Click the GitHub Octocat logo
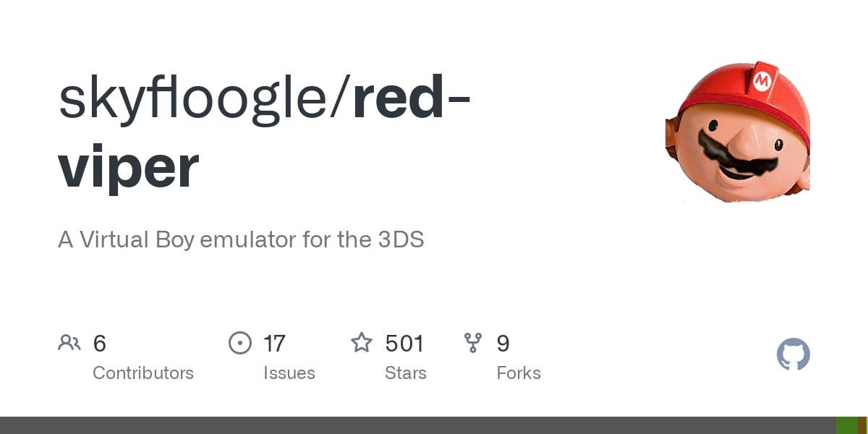The image size is (868, 434). pyautogui.click(x=793, y=355)
